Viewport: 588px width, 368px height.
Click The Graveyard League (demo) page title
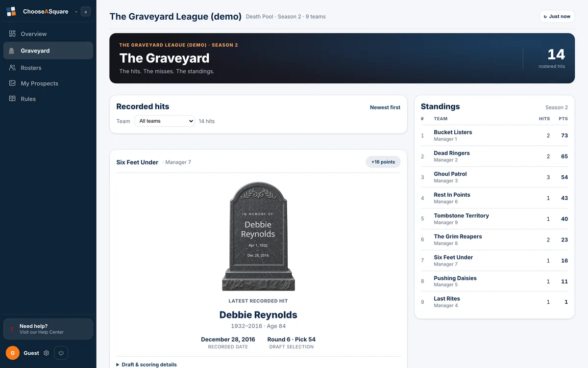tap(175, 16)
